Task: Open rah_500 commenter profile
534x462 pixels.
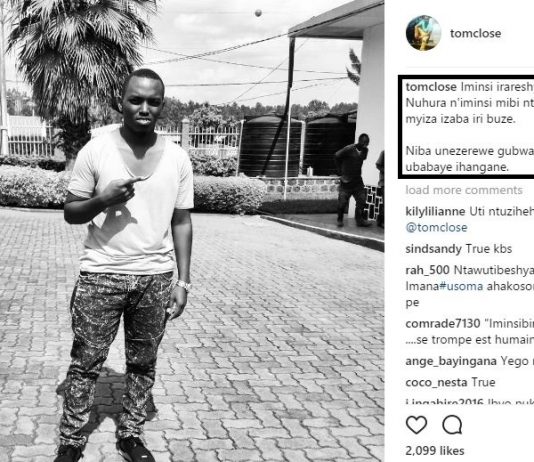Action: [427, 270]
